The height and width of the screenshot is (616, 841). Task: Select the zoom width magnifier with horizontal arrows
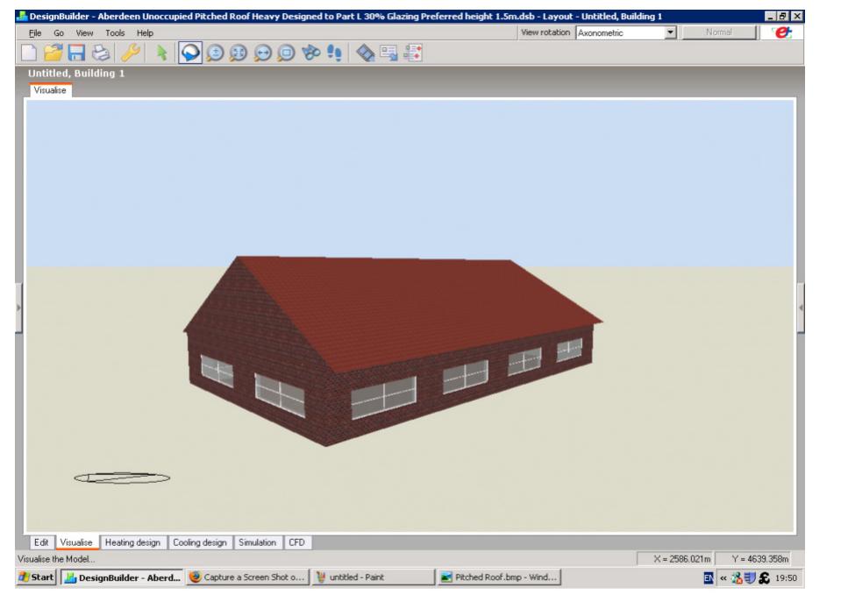262,53
